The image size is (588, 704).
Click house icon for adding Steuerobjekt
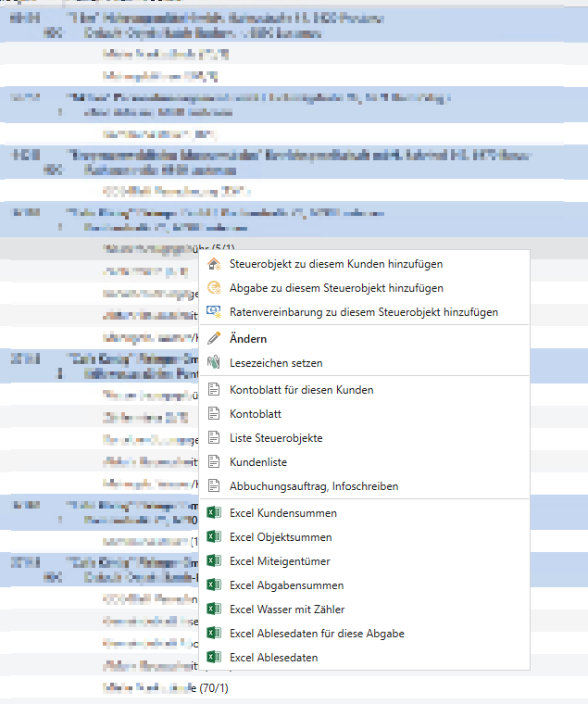214,264
